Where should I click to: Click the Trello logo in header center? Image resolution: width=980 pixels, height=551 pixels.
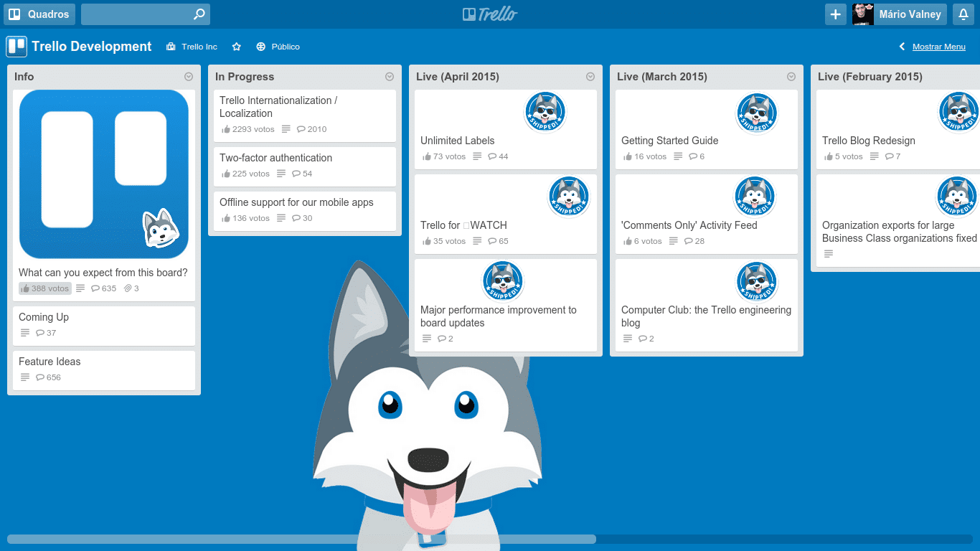490,14
